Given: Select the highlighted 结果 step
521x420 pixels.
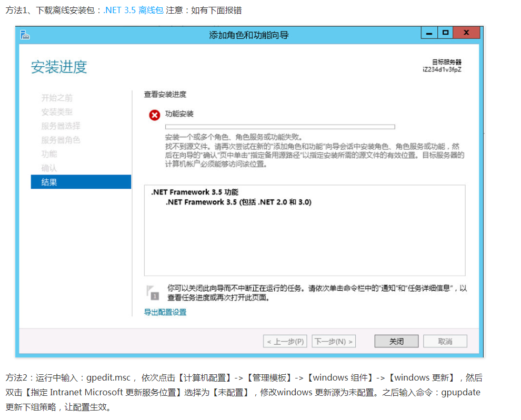Looking at the screenshot, I should [x=81, y=182].
